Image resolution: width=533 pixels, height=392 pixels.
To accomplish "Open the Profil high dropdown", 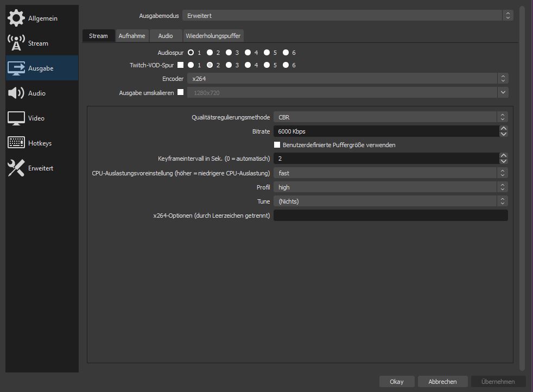I will click(x=390, y=187).
